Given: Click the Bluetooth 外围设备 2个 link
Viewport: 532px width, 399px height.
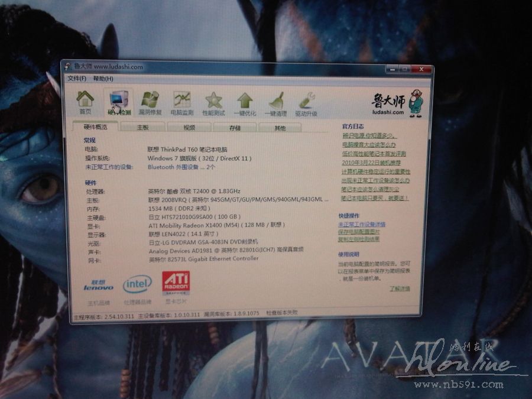Looking at the screenshot, I should pos(181,167).
